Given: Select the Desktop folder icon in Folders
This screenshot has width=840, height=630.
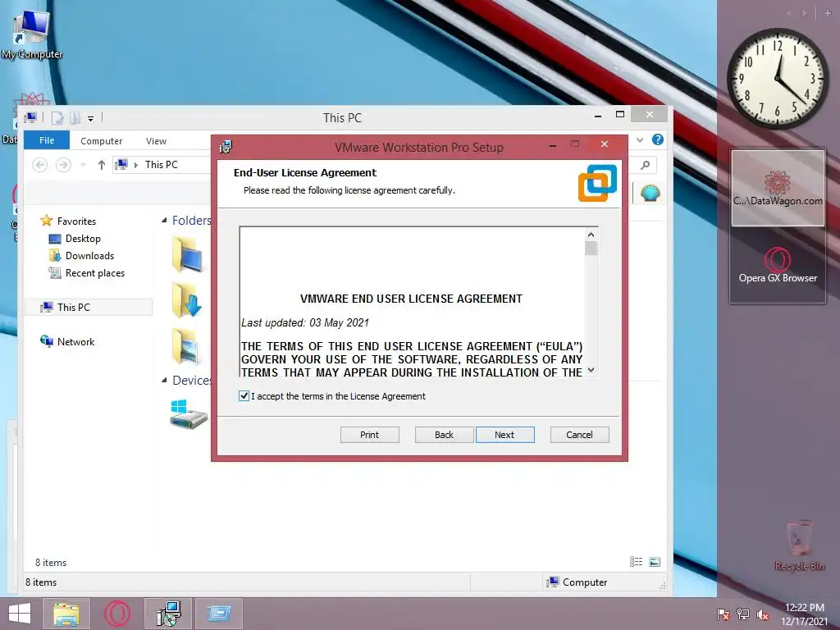Looking at the screenshot, I should pyautogui.click(x=187, y=254).
